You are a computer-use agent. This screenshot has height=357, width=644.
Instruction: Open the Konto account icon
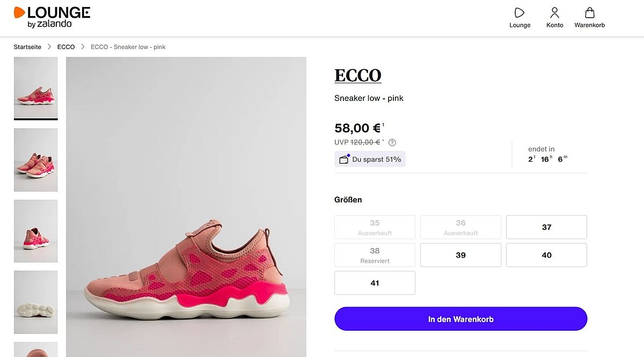(x=554, y=13)
